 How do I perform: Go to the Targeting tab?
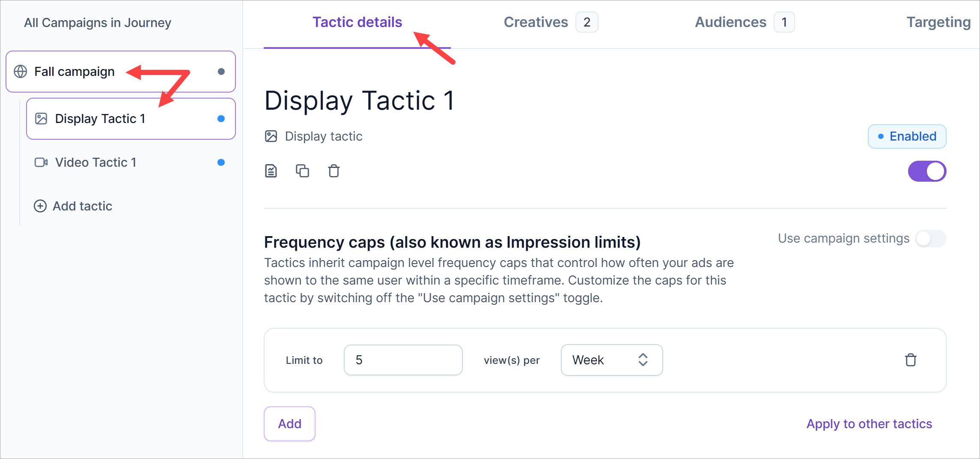pyautogui.click(x=938, y=22)
